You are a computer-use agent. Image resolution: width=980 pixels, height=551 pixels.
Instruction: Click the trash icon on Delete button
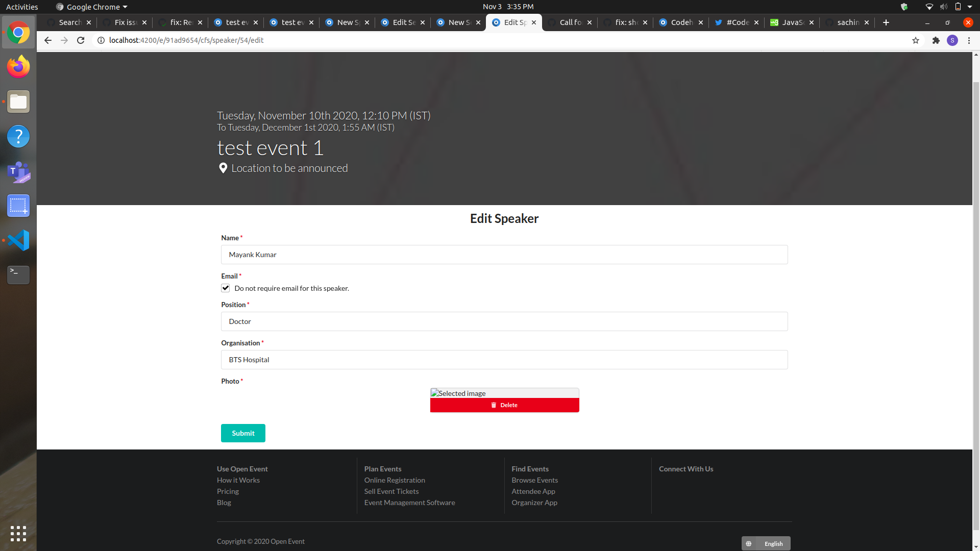(494, 405)
